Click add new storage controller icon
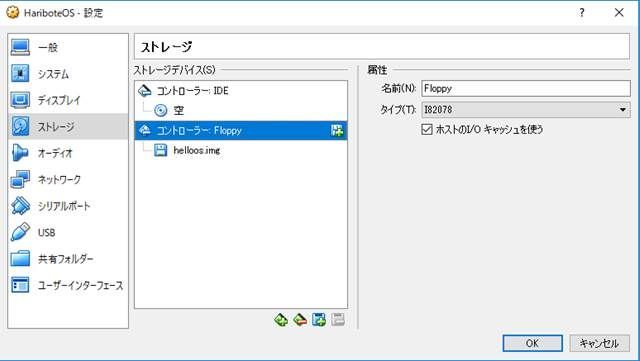The height and width of the screenshot is (361, 640). click(281, 320)
